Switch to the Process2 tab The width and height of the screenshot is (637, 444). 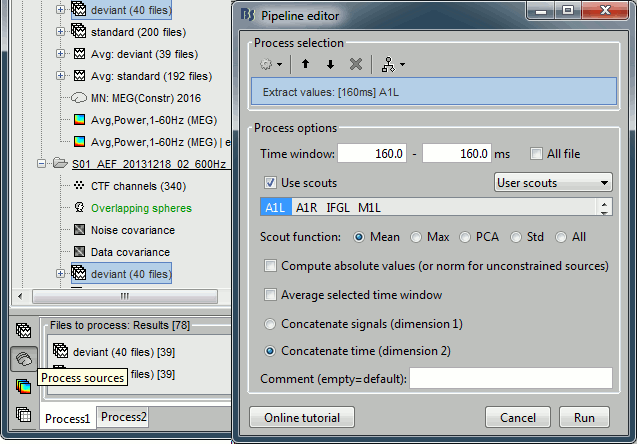(x=124, y=417)
